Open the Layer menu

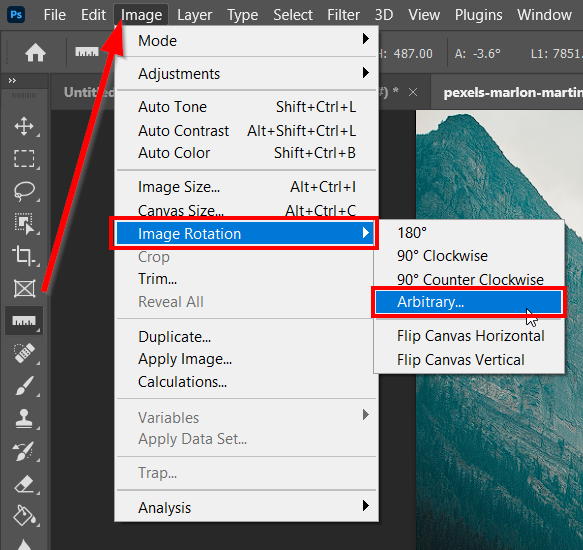pyautogui.click(x=194, y=15)
